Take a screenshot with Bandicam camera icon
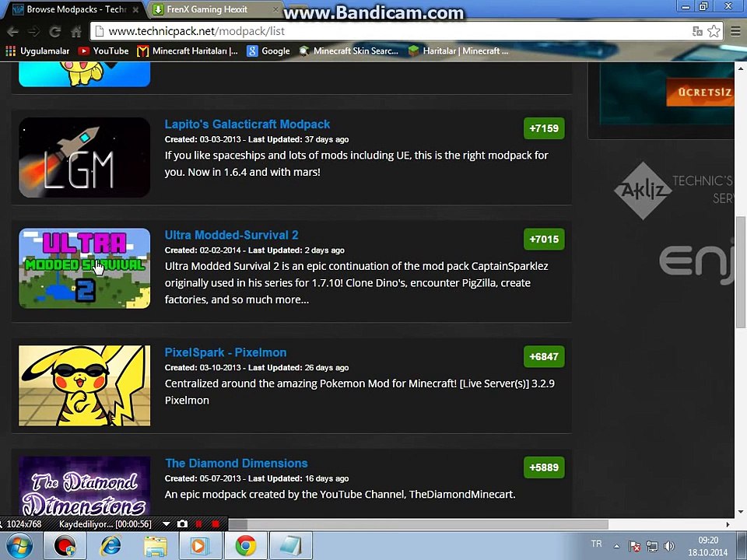 [182, 523]
